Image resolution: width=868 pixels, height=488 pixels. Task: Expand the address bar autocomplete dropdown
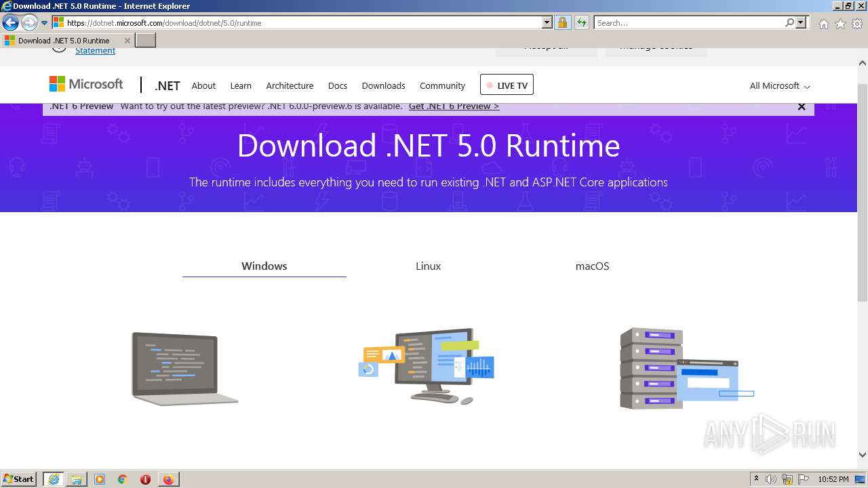point(547,23)
